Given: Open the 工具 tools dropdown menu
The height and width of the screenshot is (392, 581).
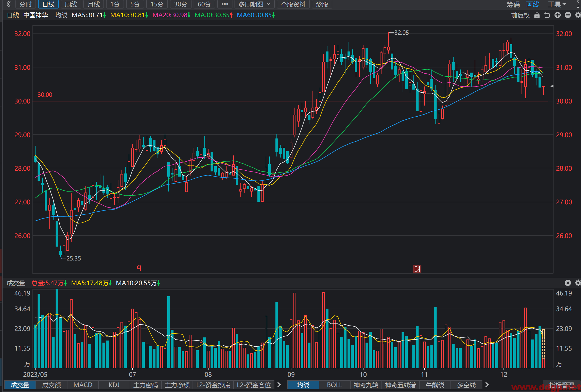Looking at the screenshot, I should [557, 4].
